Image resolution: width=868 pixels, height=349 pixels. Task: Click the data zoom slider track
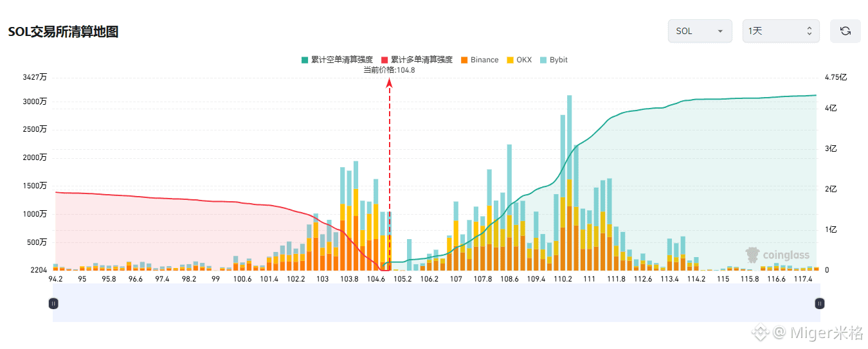coord(437,303)
